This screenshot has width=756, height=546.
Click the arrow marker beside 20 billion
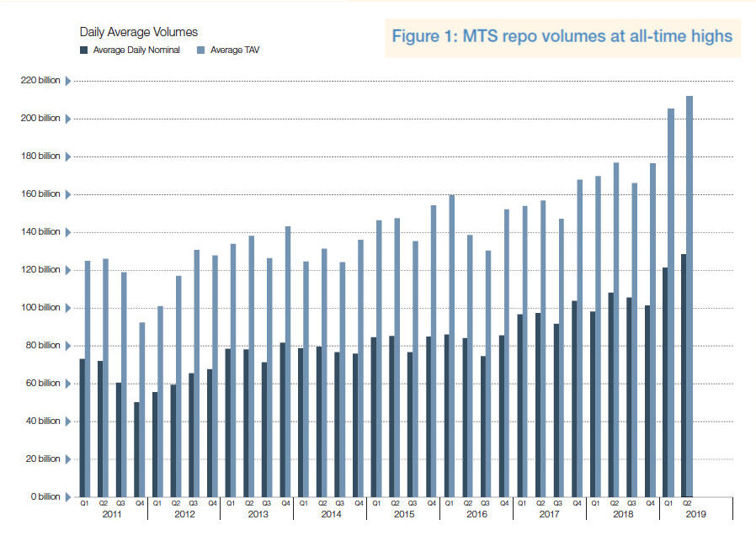[68, 459]
